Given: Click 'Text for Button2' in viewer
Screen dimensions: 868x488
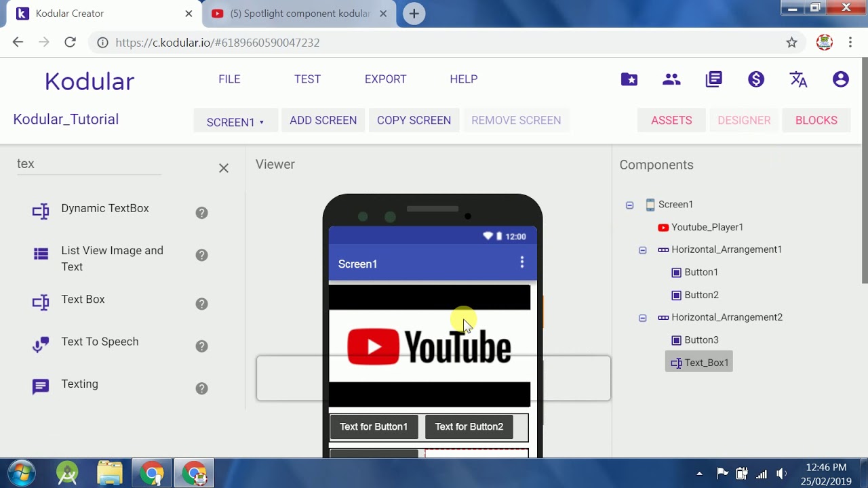Looking at the screenshot, I should point(469,427).
